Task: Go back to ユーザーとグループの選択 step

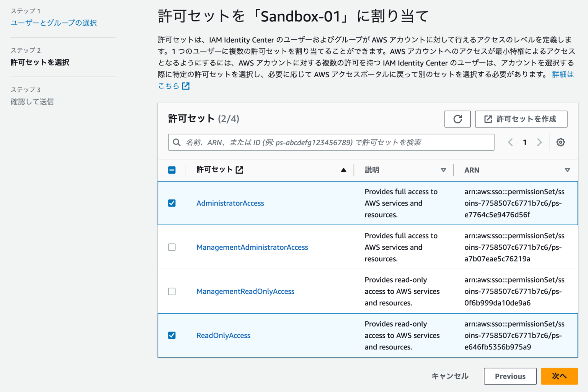Action: coord(54,23)
